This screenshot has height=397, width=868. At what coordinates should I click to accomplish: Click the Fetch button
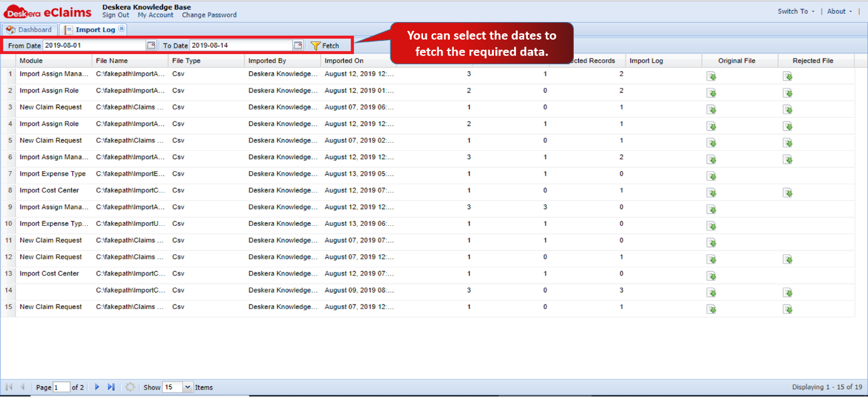(x=325, y=45)
